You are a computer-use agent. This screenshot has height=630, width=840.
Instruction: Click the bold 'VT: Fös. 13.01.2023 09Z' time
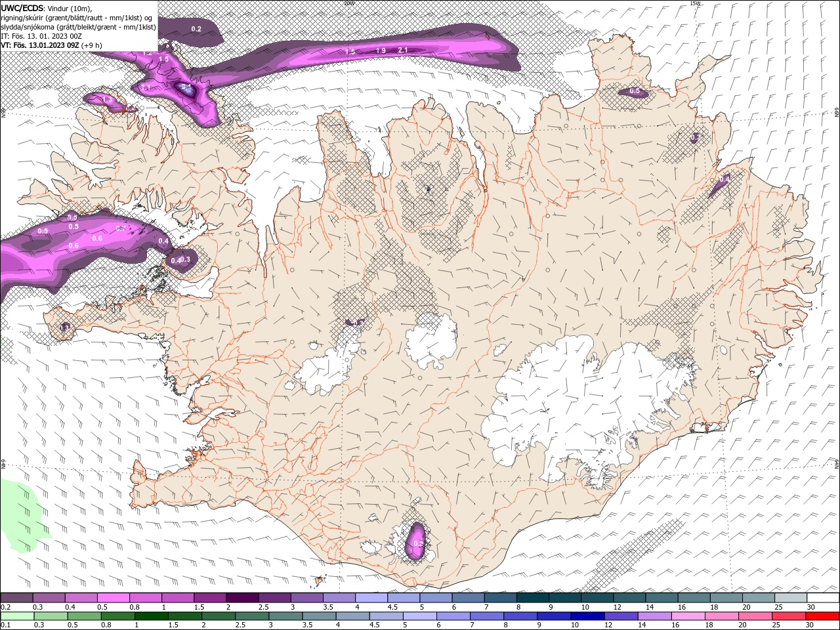(x=41, y=45)
